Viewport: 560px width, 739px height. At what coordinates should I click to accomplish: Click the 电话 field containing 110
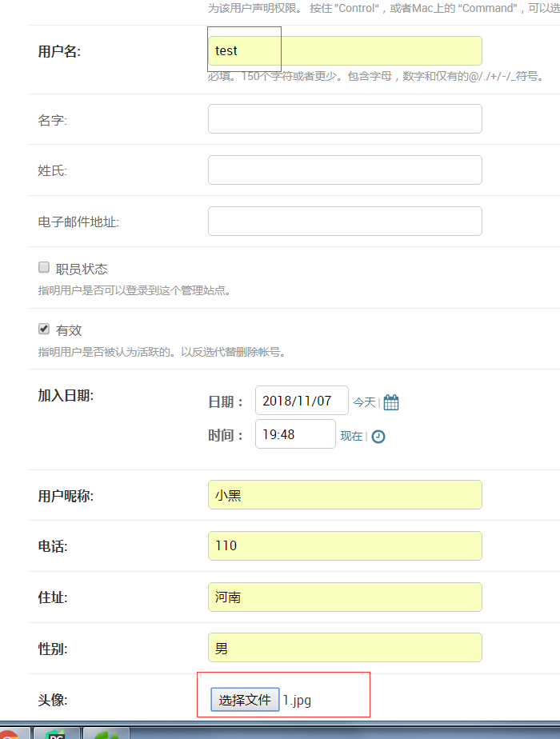(344, 545)
